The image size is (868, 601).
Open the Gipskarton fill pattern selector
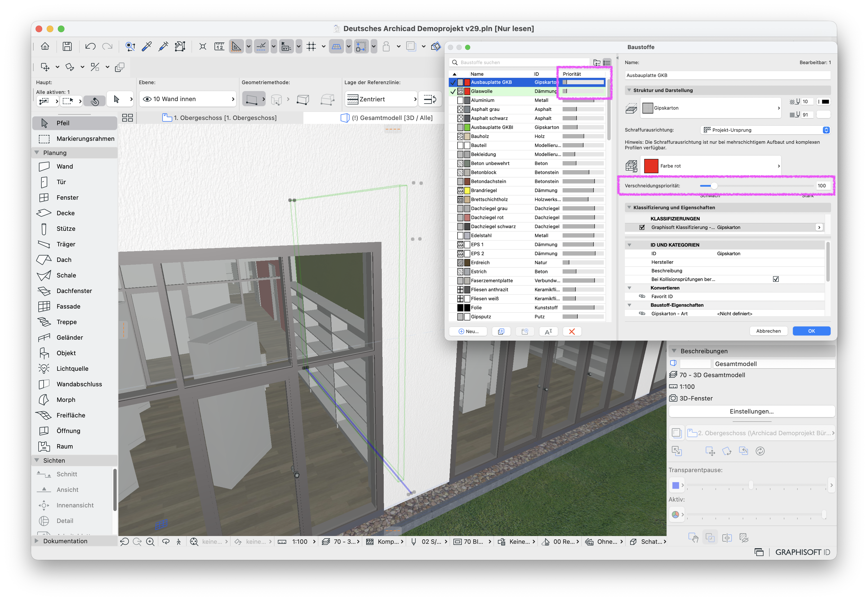(x=711, y=108)
